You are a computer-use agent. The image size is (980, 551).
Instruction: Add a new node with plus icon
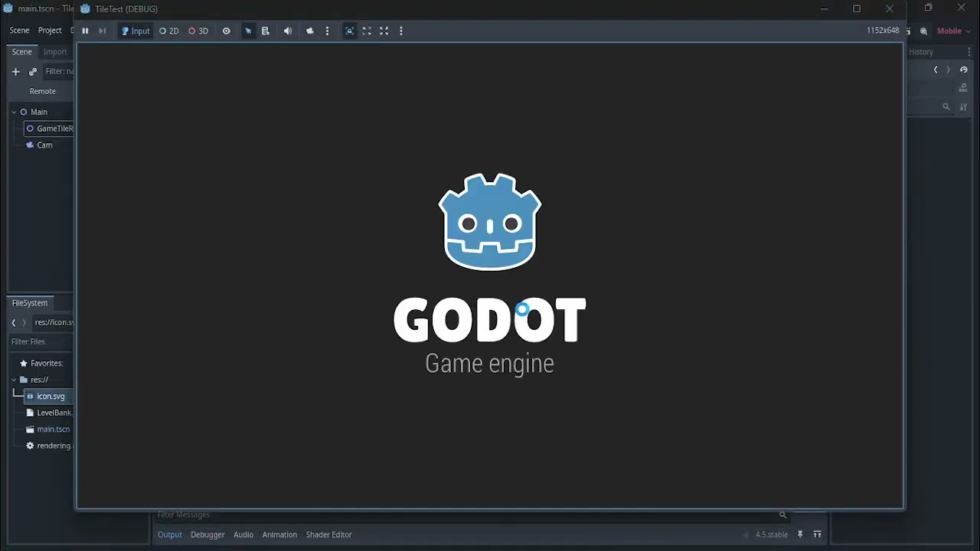15,72
